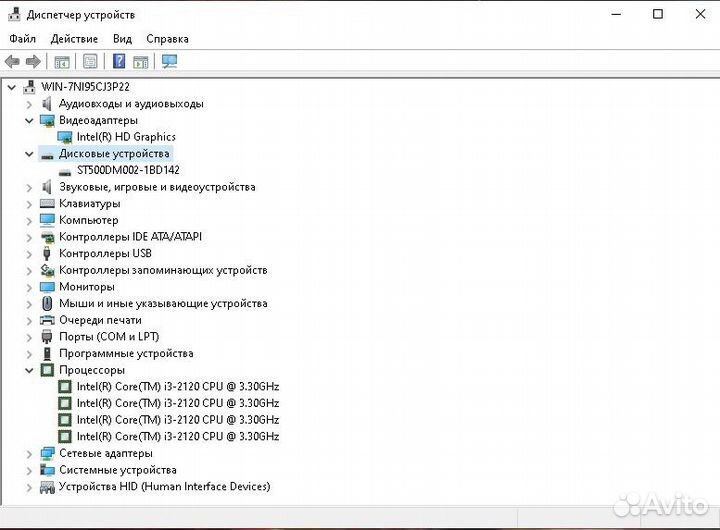The height and width of the screenshot is (530, 720).
Task: Open the Файл menu
Action: tap(22, 39)
